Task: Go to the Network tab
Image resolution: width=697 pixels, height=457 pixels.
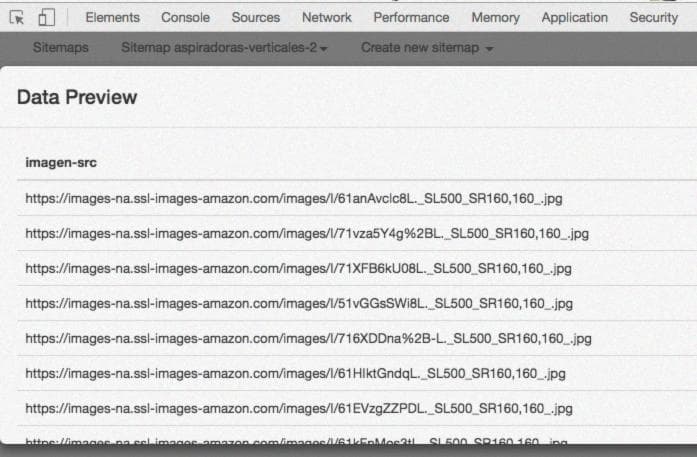Action: pyautogui.click(x=327, y=17)
